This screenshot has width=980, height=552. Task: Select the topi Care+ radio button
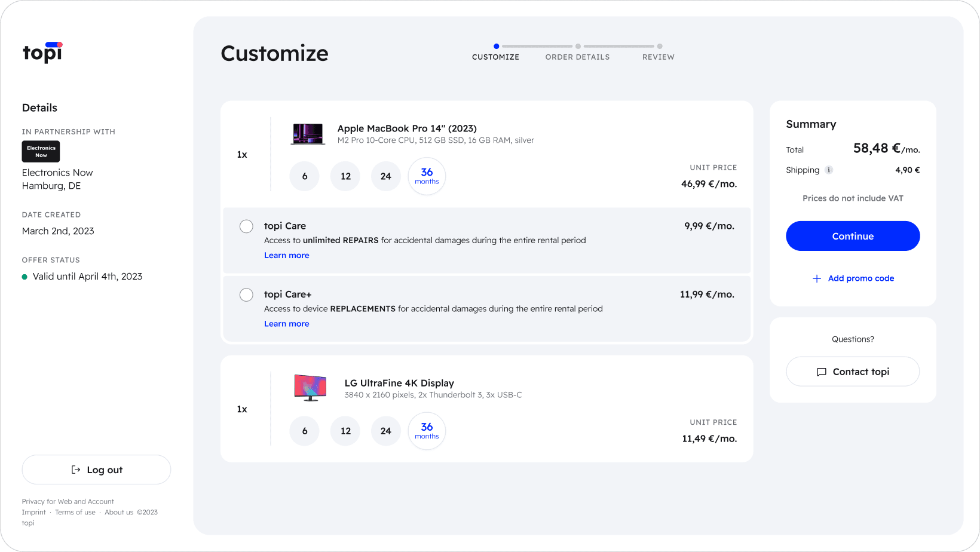tap(246, 295)
